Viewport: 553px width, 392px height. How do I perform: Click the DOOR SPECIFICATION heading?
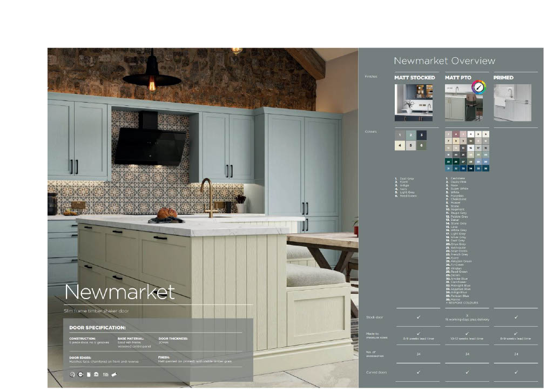[x=97, y=328]
